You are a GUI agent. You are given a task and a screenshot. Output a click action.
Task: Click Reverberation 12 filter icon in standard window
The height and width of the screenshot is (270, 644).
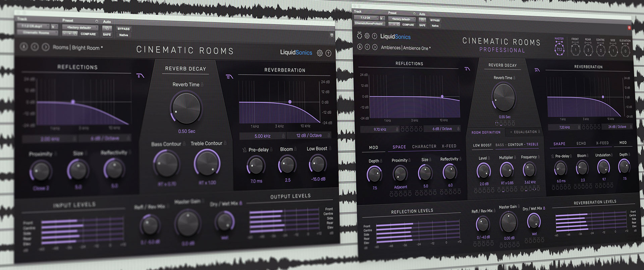(229, 77)
